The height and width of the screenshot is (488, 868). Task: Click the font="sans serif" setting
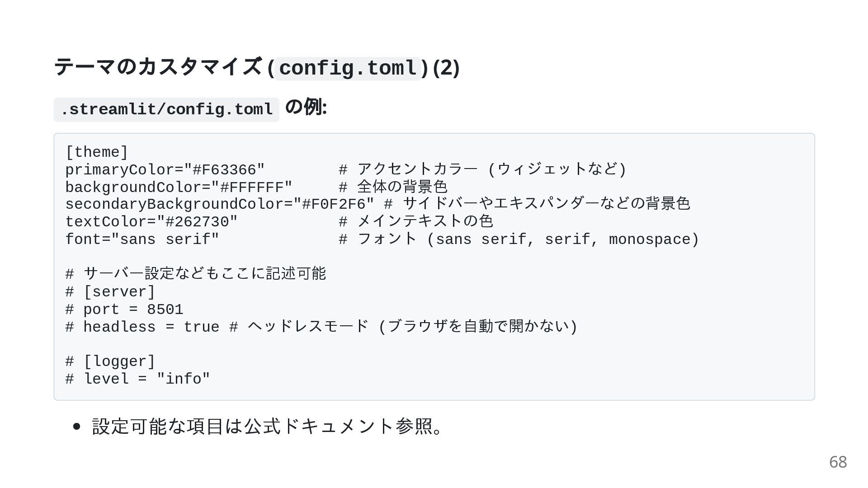(142, 239)
